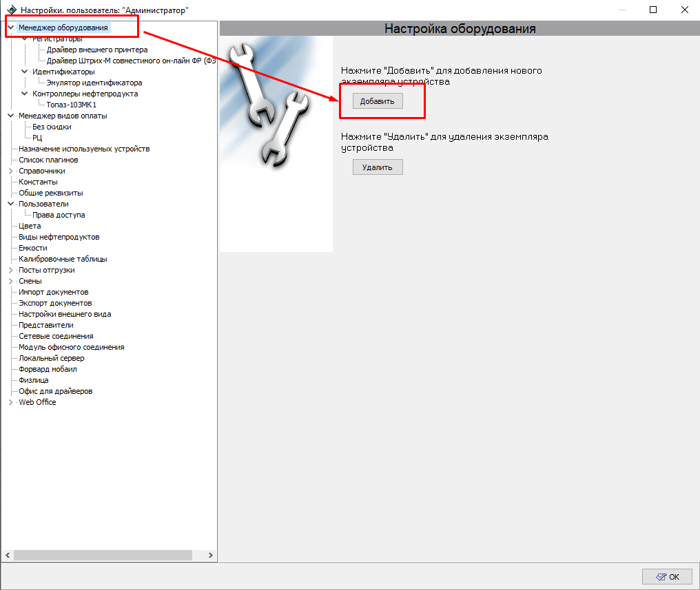Expand the Смены tree node
Image resolution: width=700 pixels, height=590 pixels.
(x=11, y=281)
